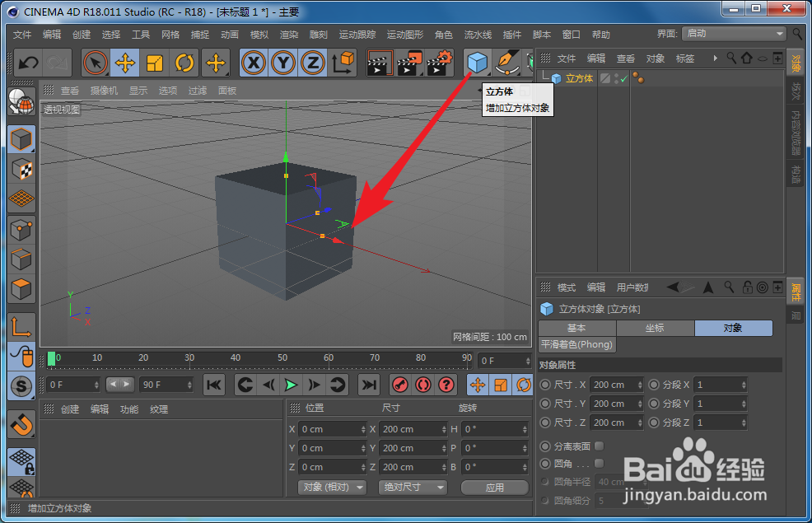Screen dimensions: 812x523
Task: Step 分段 Z value arrows
Action: pyautogui.click(x=744, y=423)
